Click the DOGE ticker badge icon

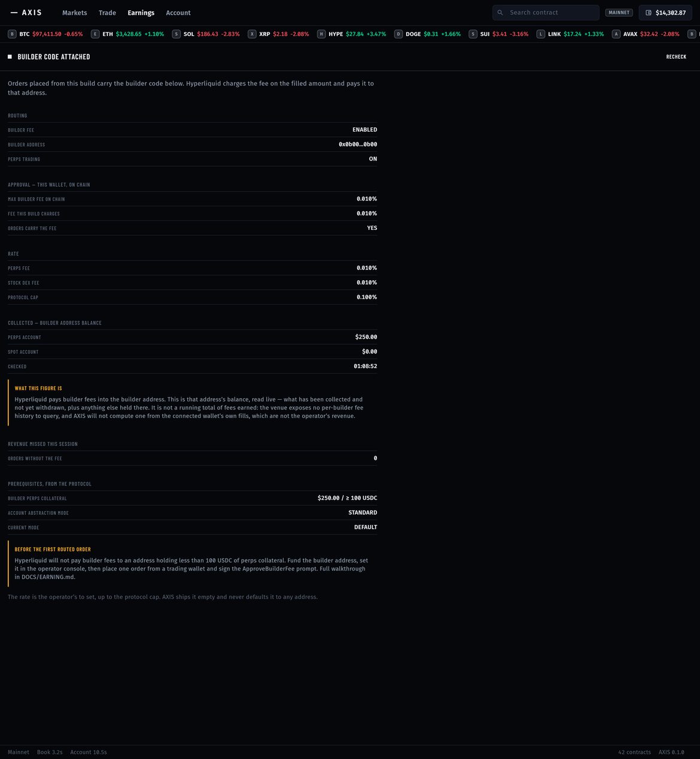(398, 34)
